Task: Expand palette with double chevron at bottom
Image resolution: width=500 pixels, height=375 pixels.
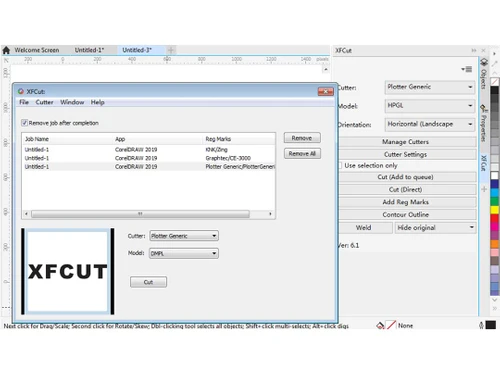Action: click(495, 309)
